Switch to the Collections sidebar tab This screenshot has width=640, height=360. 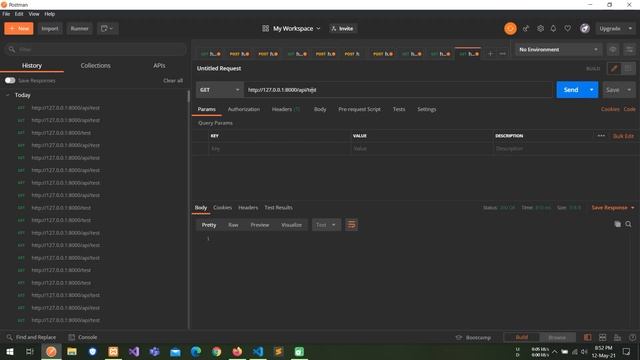coord(96,65)
